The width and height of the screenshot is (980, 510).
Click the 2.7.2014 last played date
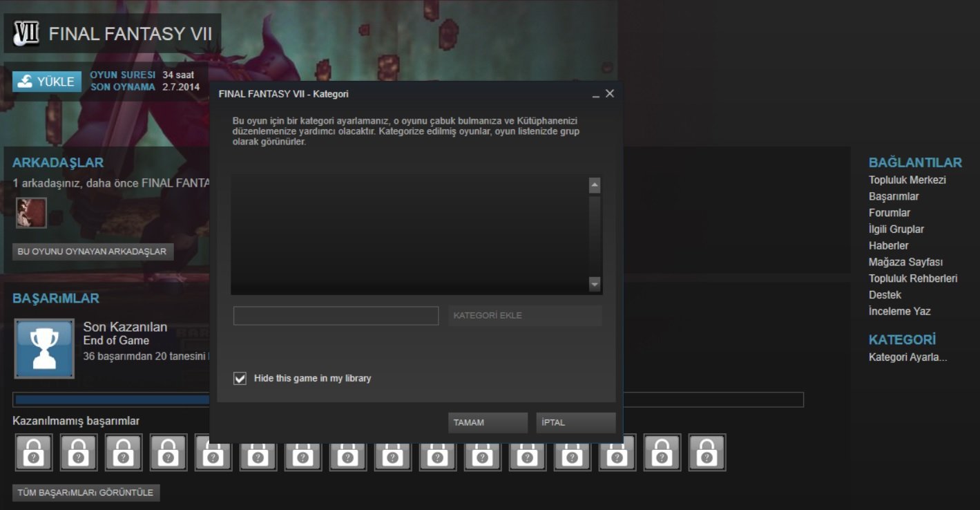(181, 87)
